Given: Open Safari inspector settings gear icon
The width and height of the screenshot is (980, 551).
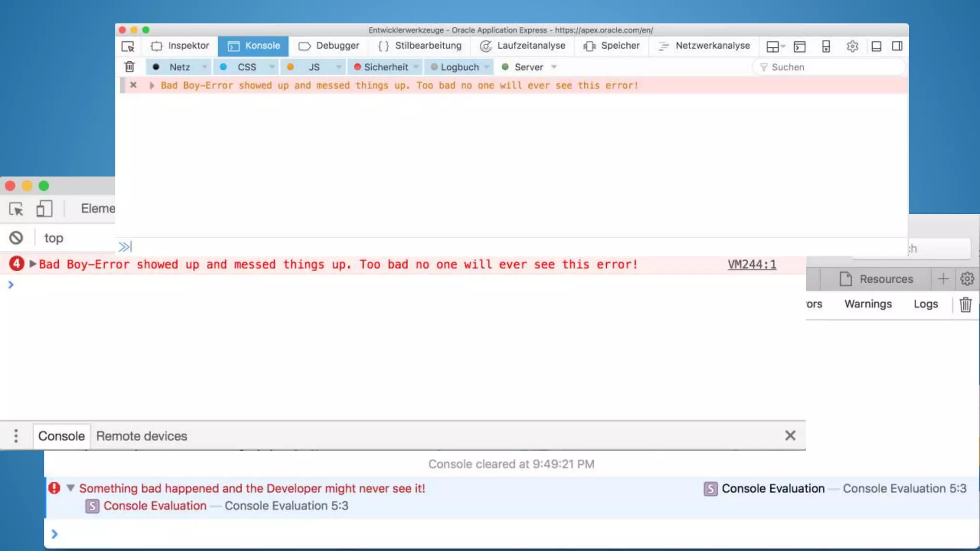Looking at the screenshot, I should pos(967,279).
